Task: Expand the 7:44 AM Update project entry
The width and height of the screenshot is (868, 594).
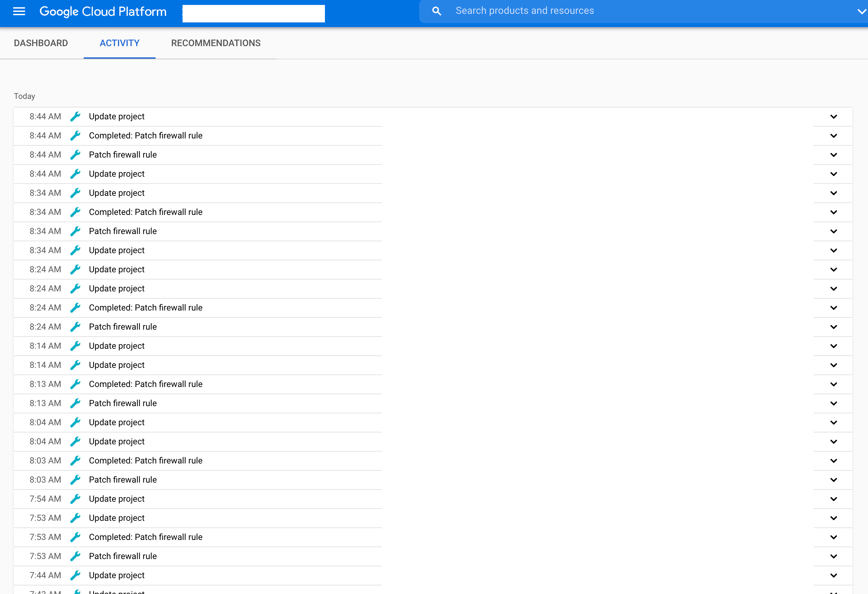Action: click(x=833, y=575)
